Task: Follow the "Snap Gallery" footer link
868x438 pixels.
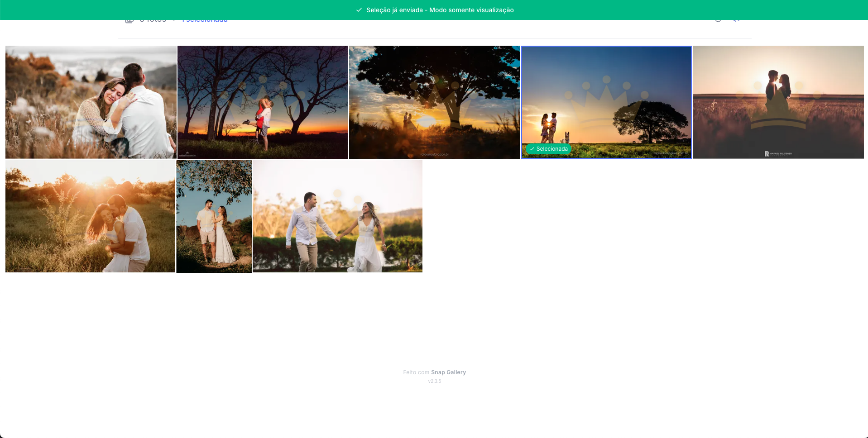Action: (448, 372)
